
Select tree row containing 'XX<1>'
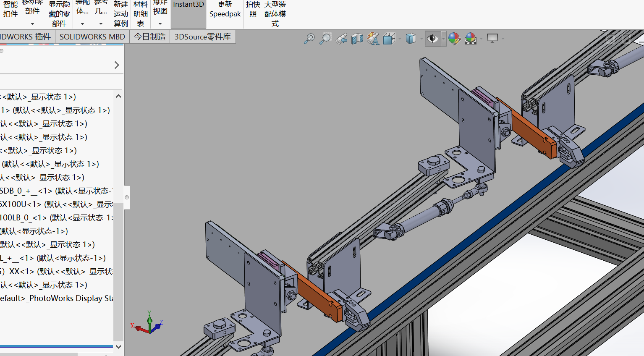57,272
